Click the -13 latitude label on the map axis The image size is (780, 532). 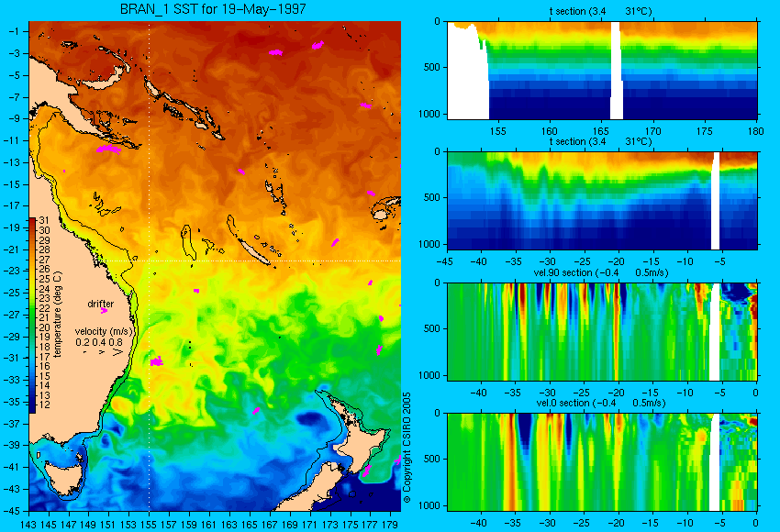11,162
